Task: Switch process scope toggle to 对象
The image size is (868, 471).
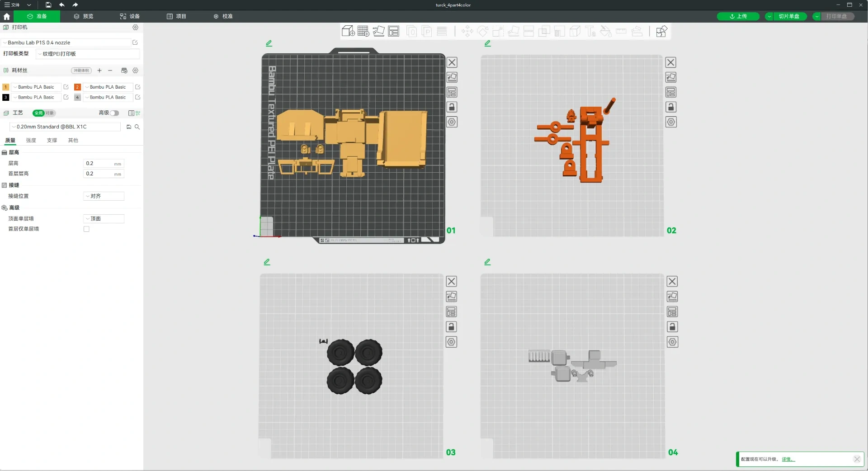Action: pos(49,113)
